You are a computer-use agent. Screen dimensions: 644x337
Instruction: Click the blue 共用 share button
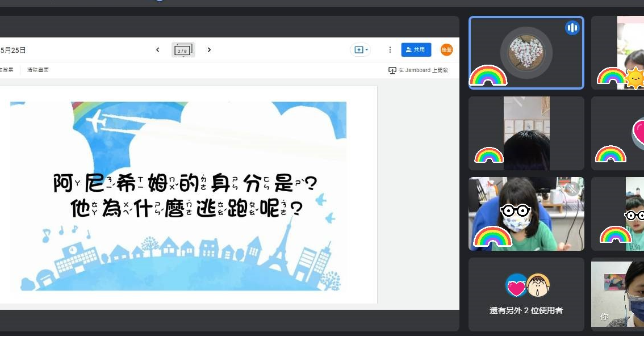[x=416, y=50]
